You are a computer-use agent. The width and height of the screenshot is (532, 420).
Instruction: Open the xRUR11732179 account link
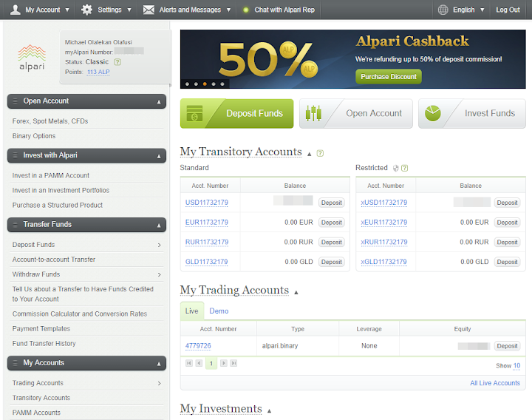[384, 242]
